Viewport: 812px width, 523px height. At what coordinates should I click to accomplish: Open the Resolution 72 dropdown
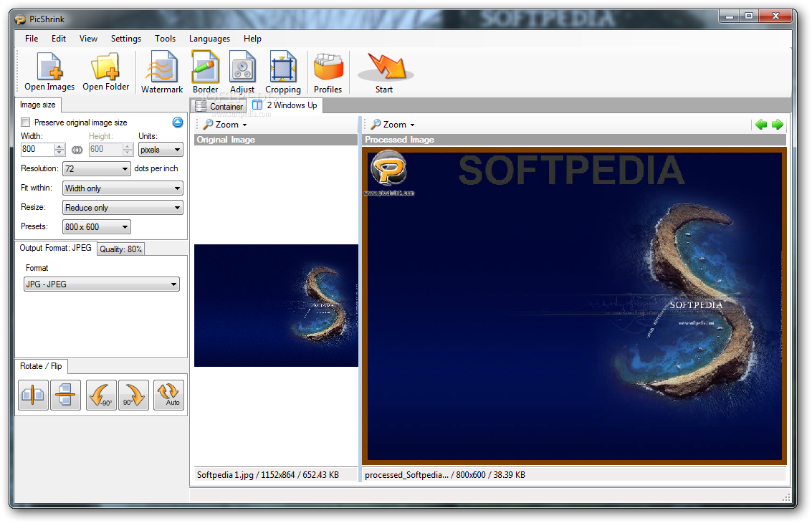tap(96, 169)
